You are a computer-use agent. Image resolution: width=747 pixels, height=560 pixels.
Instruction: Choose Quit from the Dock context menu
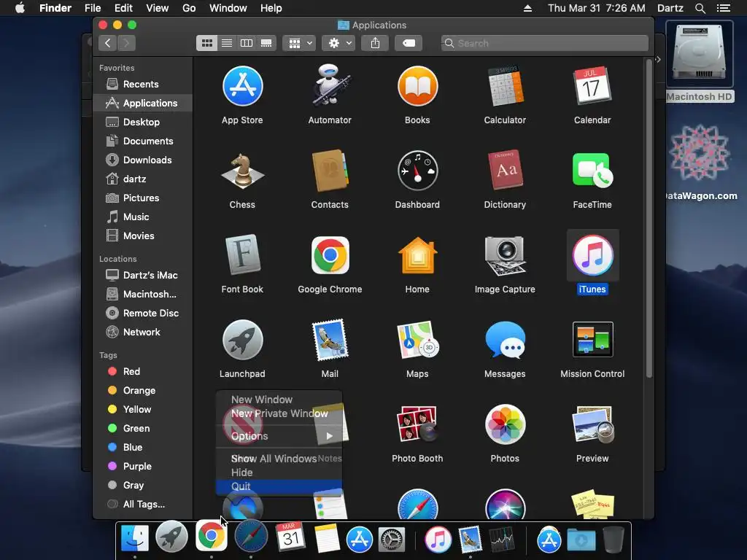279,486
